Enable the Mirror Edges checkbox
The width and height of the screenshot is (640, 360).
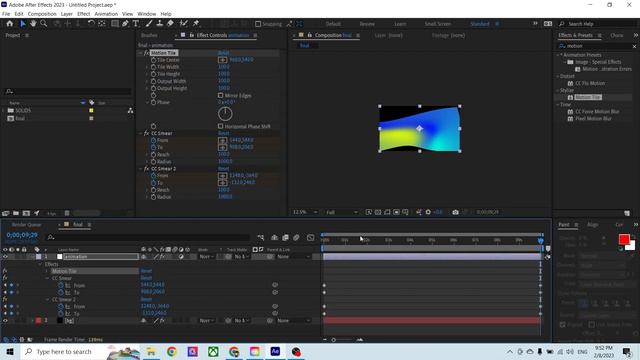(x=220, y=96)
